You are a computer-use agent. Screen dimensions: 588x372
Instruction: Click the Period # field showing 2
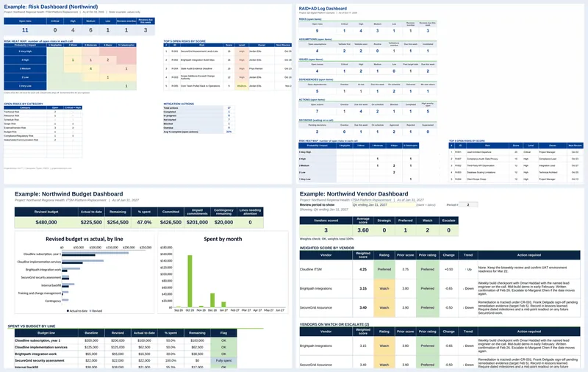(467, 205)
